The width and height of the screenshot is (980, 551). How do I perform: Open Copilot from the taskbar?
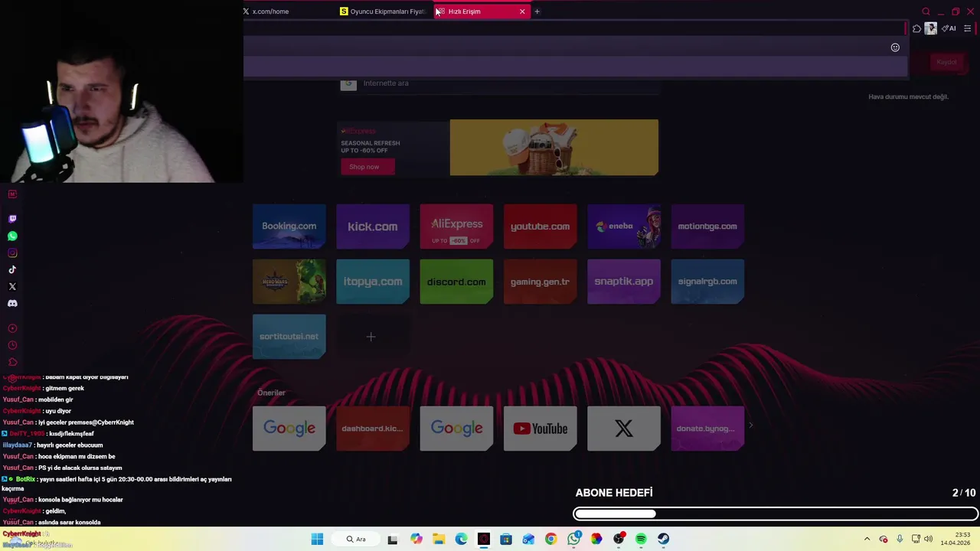[416, 539]
